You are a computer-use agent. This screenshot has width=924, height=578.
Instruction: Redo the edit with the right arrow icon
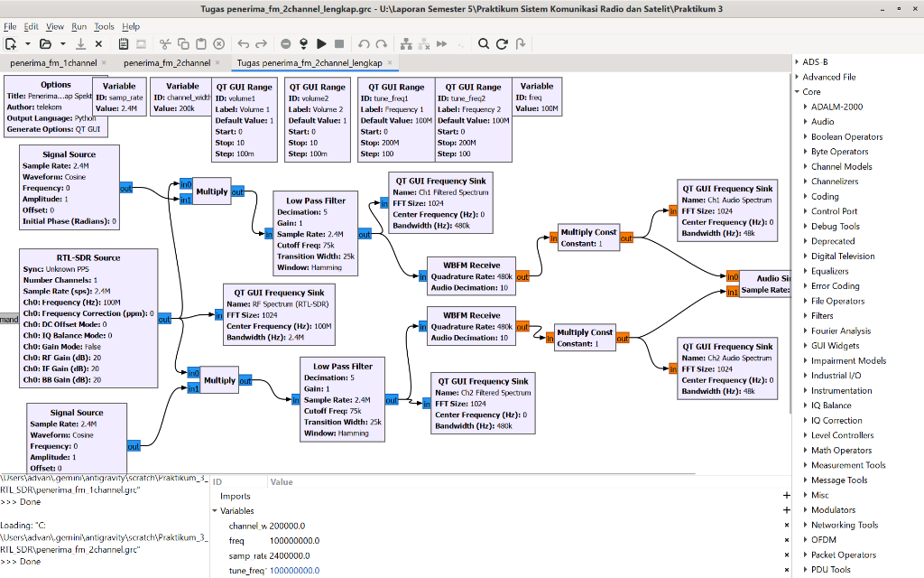point(261,43)
